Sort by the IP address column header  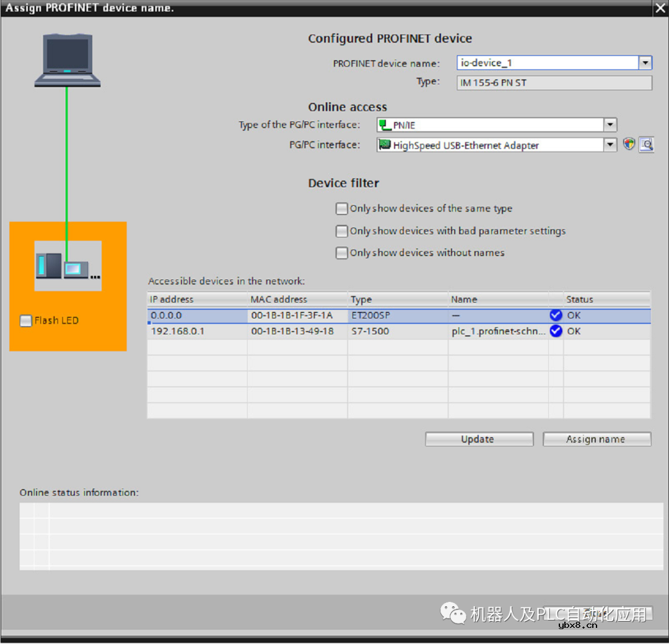[197, 299]
